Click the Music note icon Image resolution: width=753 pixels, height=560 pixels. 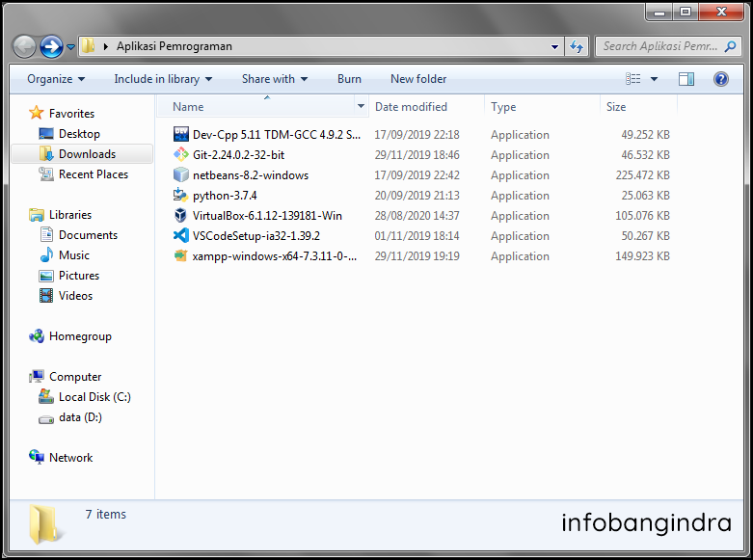[x=46, y=255]
